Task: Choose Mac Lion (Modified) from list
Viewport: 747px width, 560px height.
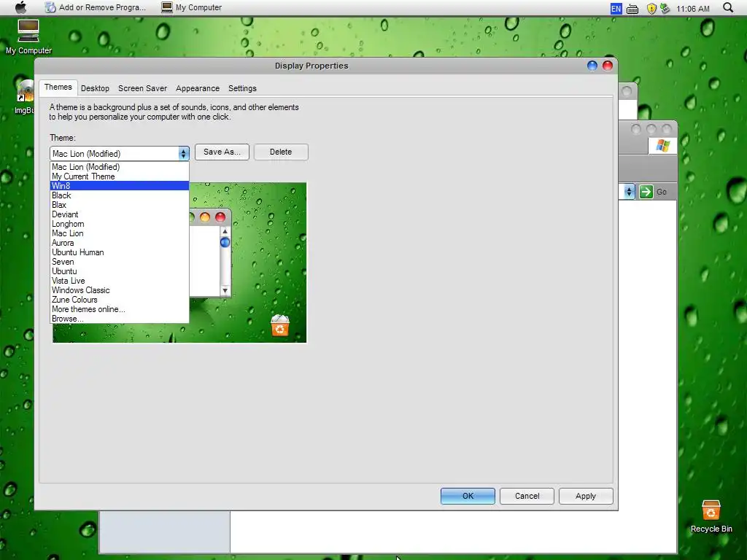Action: pyautogui.click(x=119, y=167)
